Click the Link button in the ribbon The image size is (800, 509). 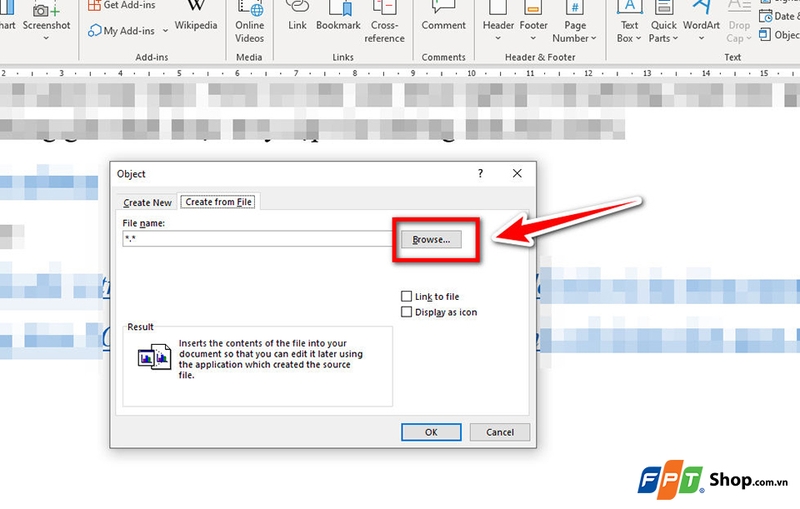(297, 17)
